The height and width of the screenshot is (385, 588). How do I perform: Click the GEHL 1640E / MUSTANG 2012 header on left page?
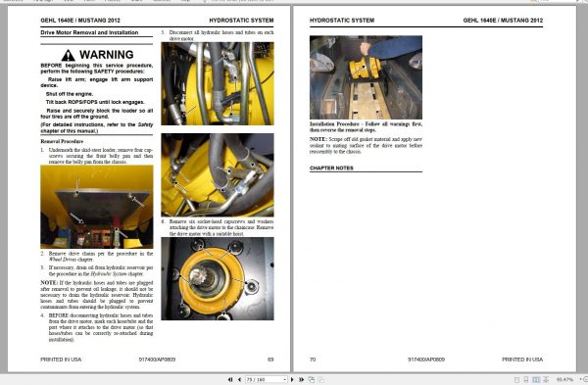coord(80,21)
